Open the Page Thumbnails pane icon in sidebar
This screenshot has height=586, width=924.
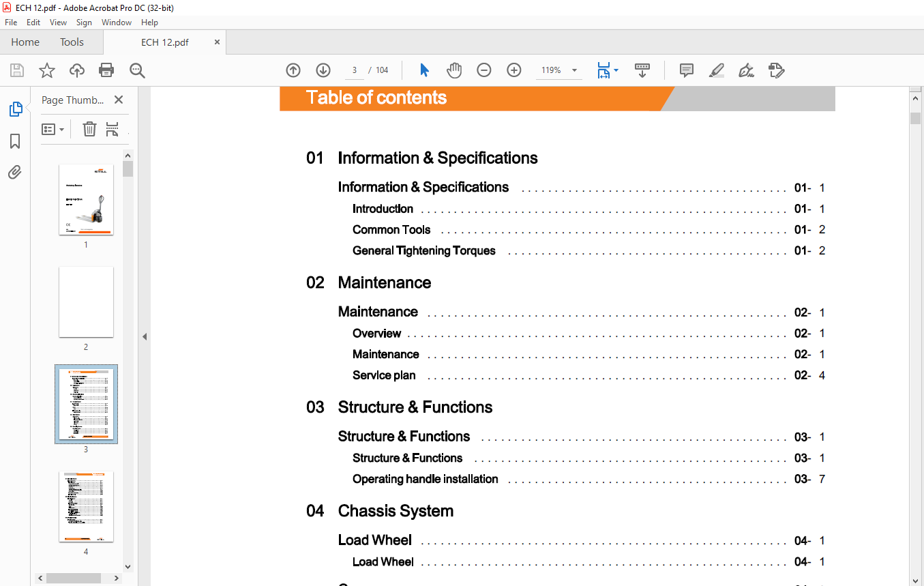pyautogui.click(x=15, y=109)
